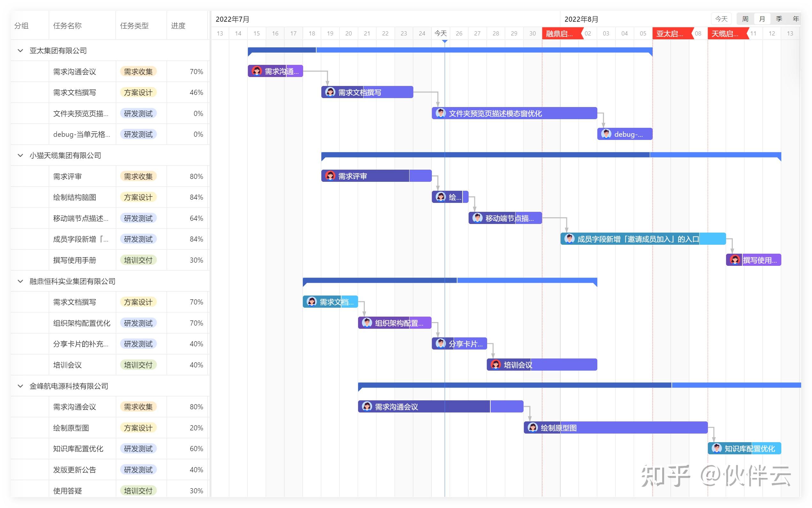This screenshot has width=812, height=508.
Task: Click the 小猫天缆集团有限公司 summary progress bar
Action: [551, 155]
